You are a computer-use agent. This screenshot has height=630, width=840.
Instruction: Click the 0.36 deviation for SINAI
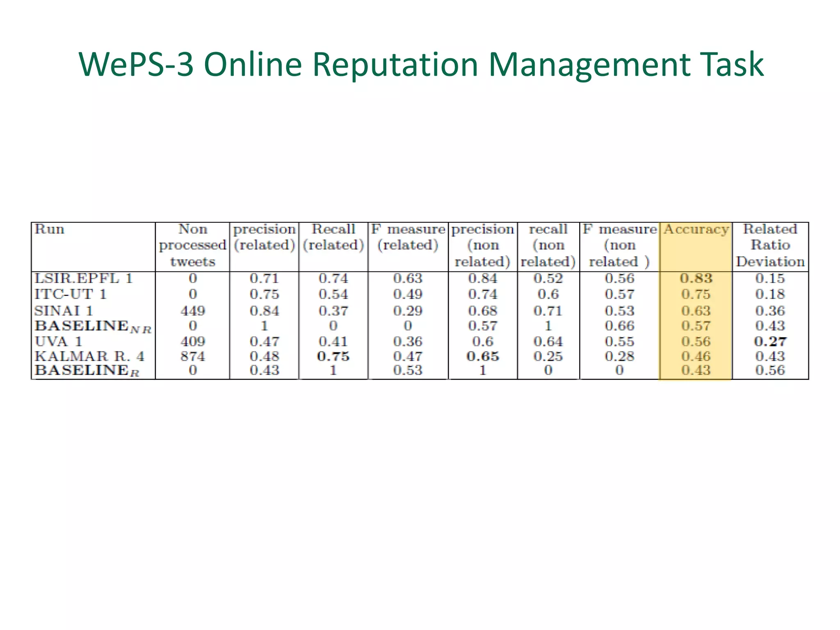click(770, 311)
